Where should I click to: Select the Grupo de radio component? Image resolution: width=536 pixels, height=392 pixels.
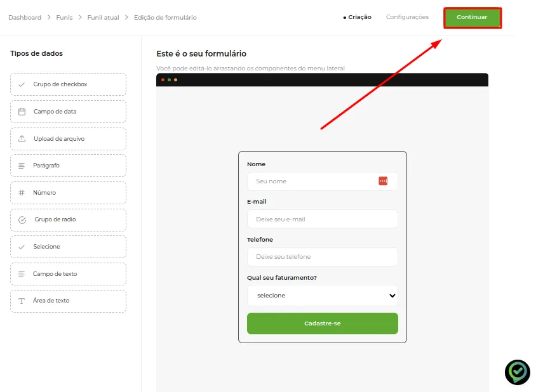(69, 220)
